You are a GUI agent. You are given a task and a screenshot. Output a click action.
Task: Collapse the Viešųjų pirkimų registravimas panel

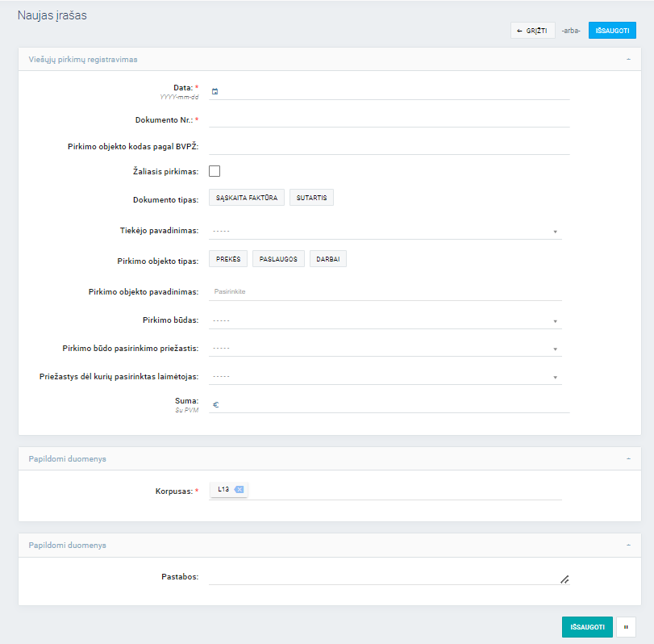coord(627,60)
